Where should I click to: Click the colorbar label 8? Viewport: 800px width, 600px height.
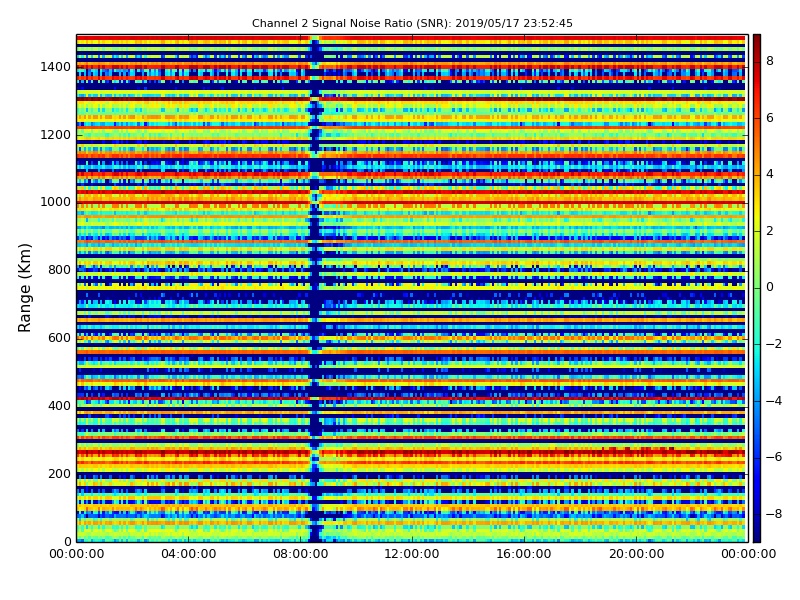click(x=770, y=61)
